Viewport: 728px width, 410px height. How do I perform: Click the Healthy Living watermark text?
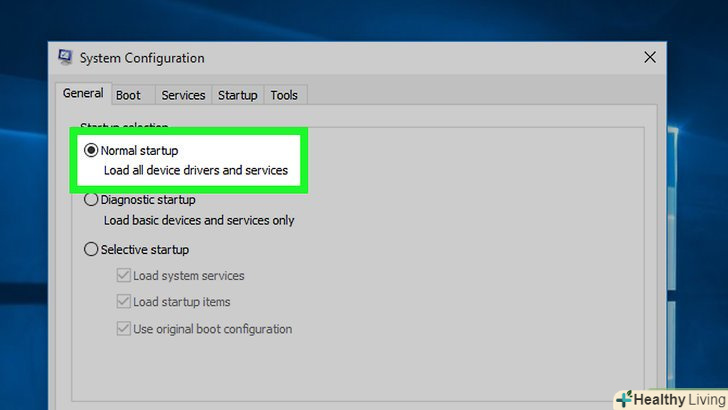point(677,400)
